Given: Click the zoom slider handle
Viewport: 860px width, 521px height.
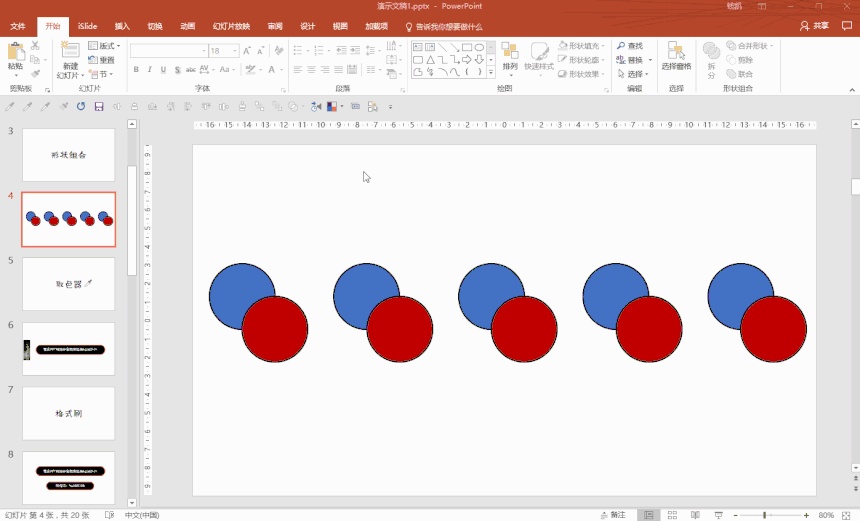Looking at the screenshot, I should (765, 515).
